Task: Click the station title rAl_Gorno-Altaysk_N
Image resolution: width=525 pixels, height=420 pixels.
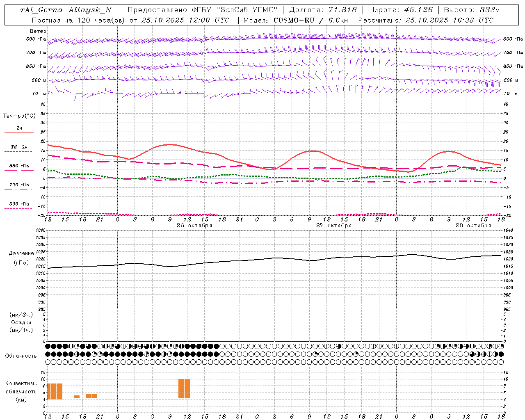Action: [66, 10]
